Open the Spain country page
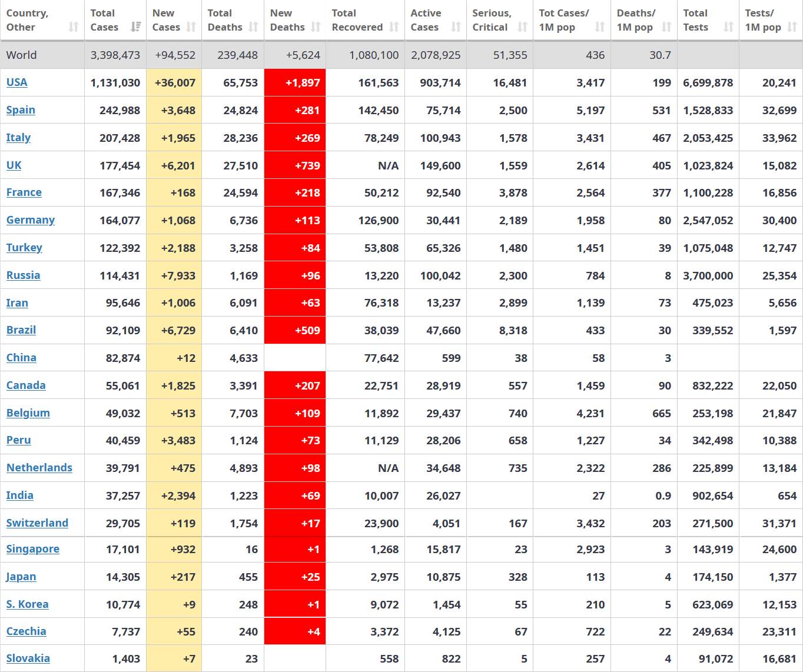This screenshot has height=672, width=803. point(21,110)
